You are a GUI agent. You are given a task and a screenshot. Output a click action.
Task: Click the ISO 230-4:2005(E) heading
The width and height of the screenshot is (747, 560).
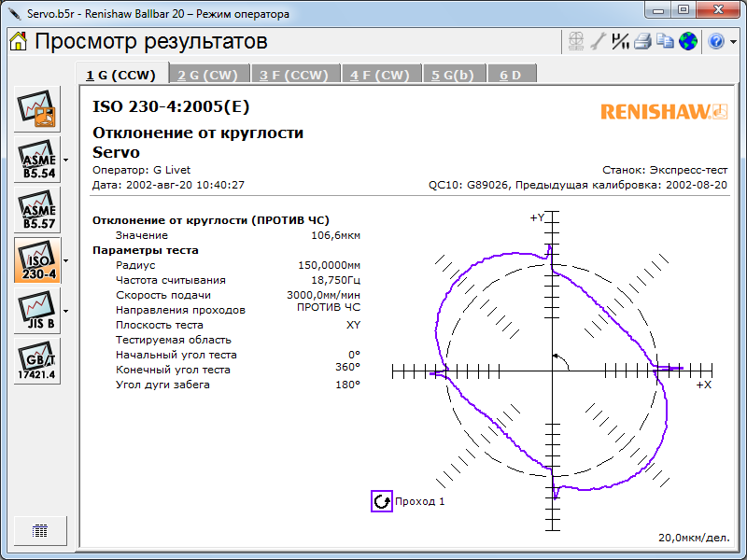[171, 106]
